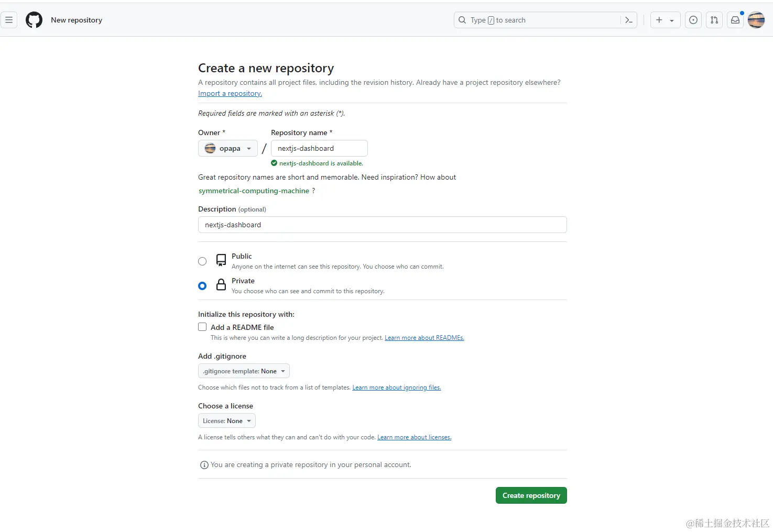773x532 pixels.
Task: Click the plus create-new icon
Action: click(x=660, y=20)
